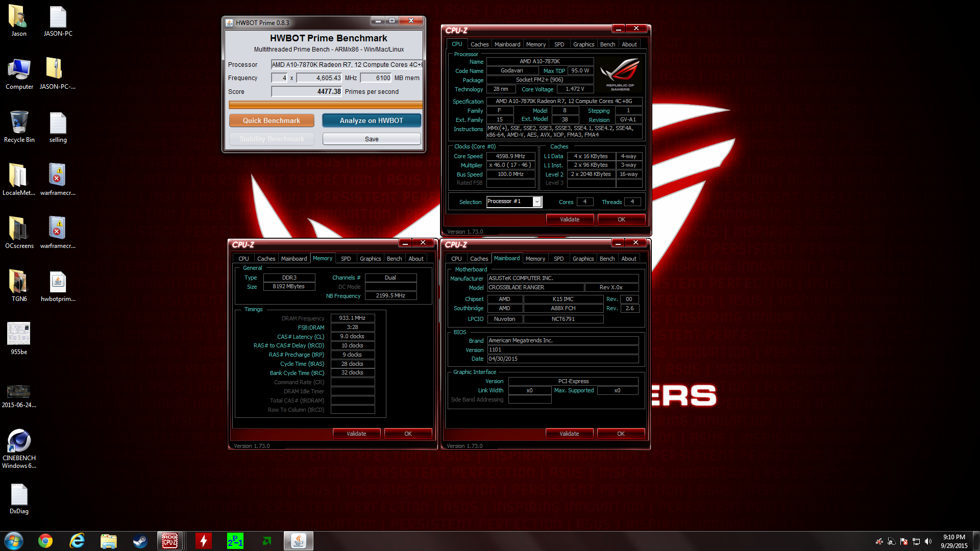Launch Internet Explorer from taskbar
Screen dimensions: 980x551
click(x=77, y=541)
